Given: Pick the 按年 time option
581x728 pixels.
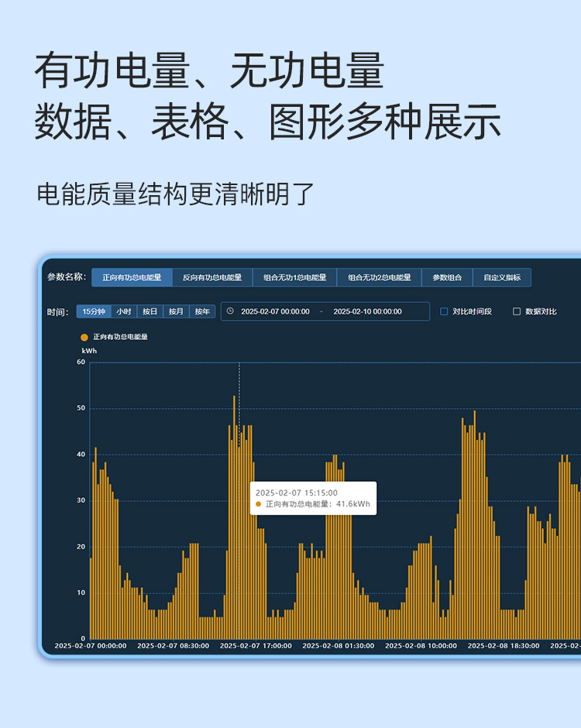Looking at the screenshot, I should coord(202,311).
